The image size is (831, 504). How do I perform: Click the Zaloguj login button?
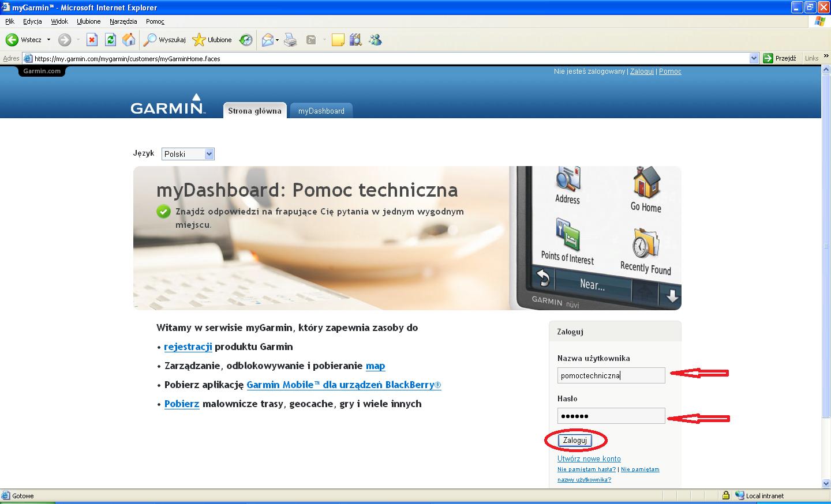[x=575, y=440]
